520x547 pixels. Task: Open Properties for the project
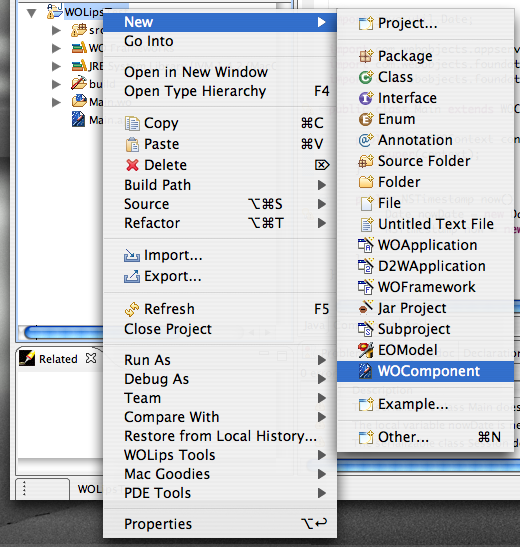220,524
